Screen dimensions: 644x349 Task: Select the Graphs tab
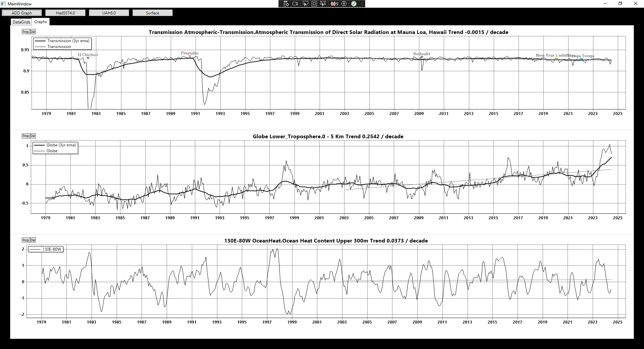click(41, 22)
